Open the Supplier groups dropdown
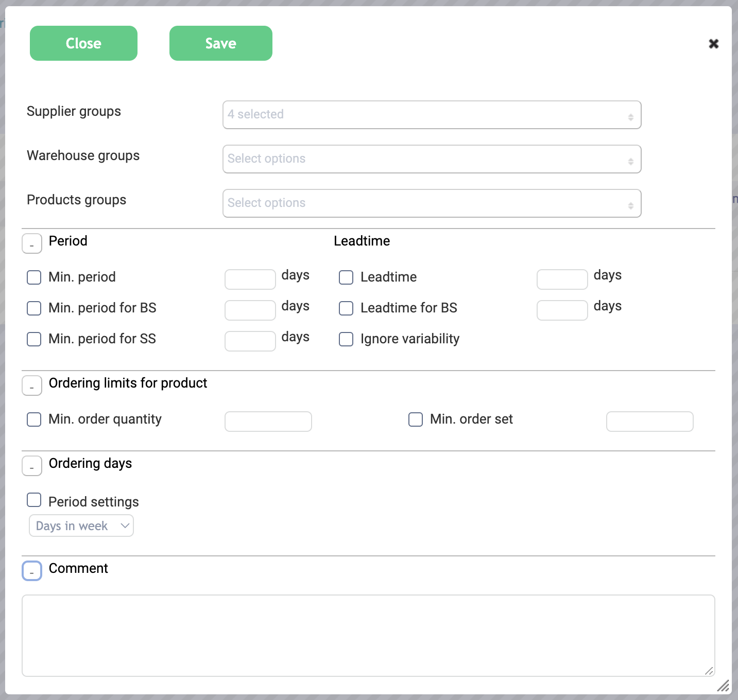 click(432, 115)
